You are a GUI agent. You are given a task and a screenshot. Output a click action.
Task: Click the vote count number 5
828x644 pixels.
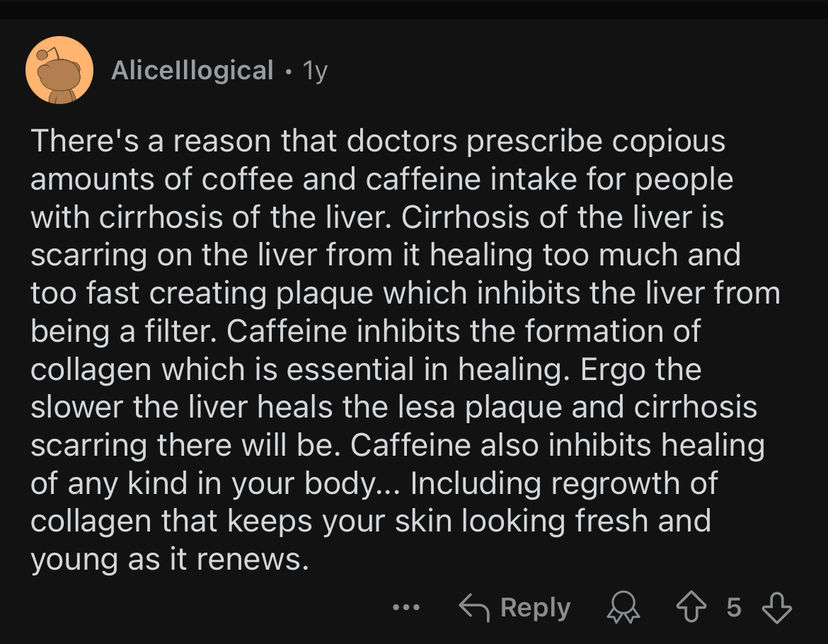[x=734, y=607]
